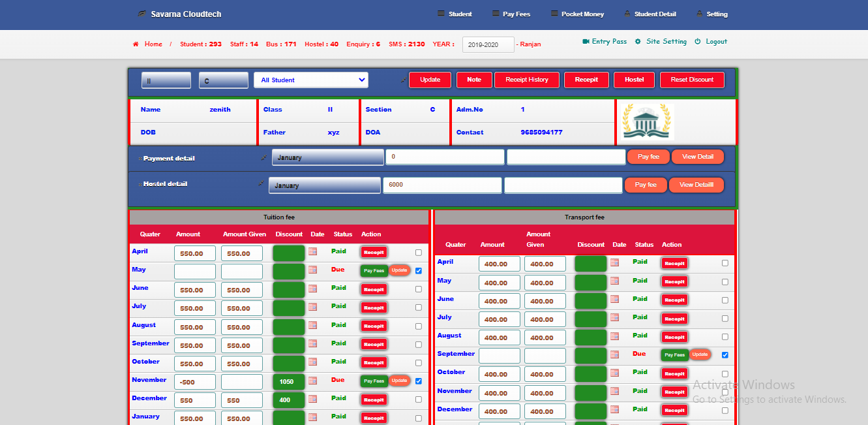
Task: Click the calendar icon in September transport row
Action: [x=614, y=354]
